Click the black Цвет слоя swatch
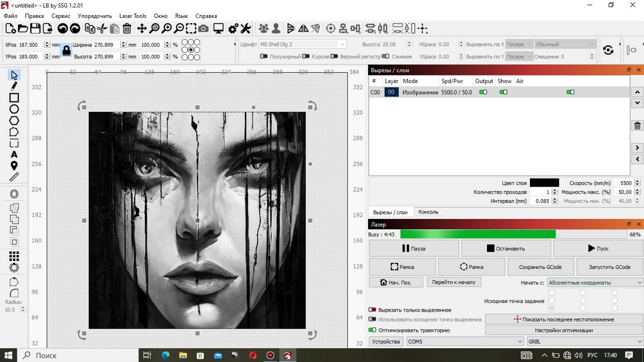 pos(544,183)
